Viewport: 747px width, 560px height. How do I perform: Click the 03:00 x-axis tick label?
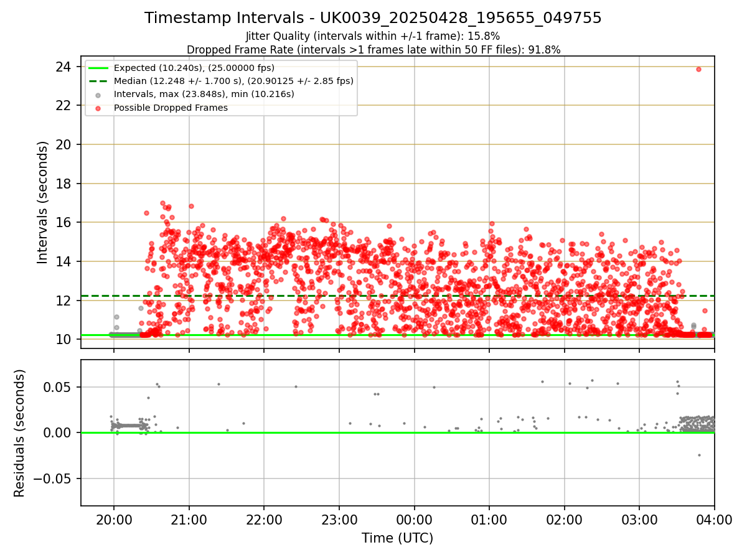(639, 520)
